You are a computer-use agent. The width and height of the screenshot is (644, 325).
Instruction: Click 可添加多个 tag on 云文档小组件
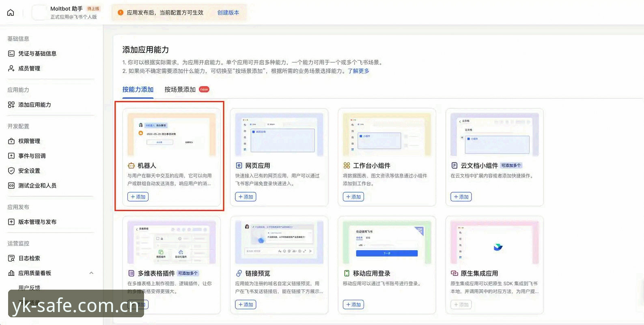tap(511, 166)
